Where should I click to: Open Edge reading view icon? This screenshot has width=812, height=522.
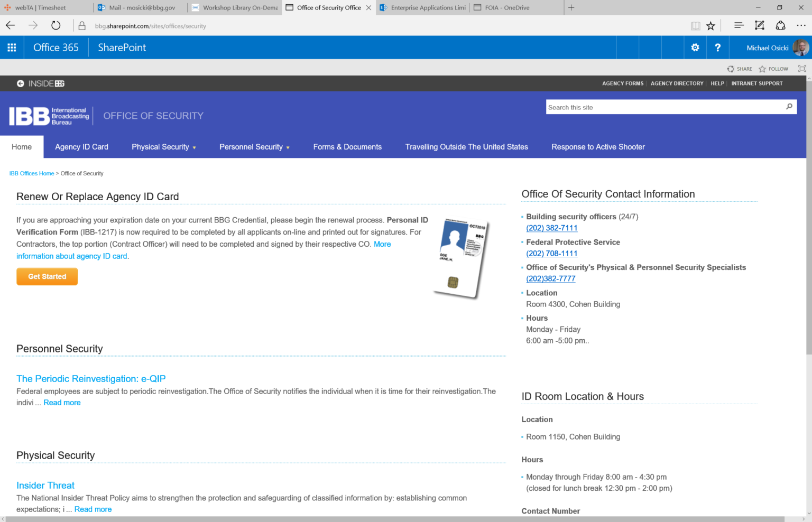[x=696, y=26]
